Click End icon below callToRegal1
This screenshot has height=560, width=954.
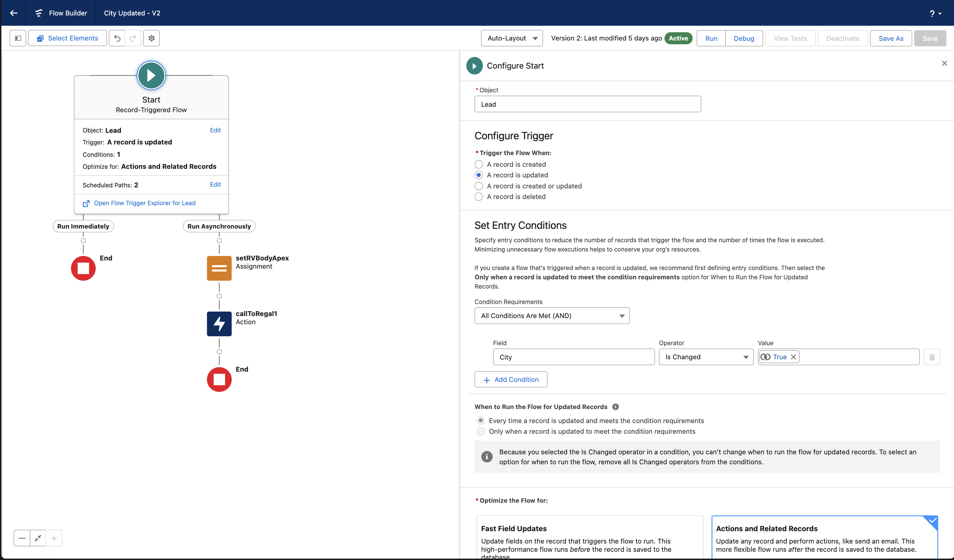219,380
